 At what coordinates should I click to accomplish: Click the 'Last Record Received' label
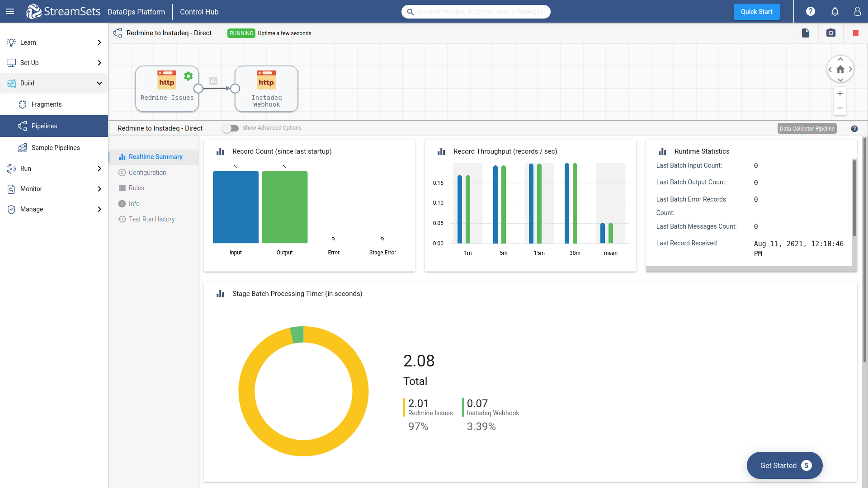pyautogui.click(x=686, y=243)
